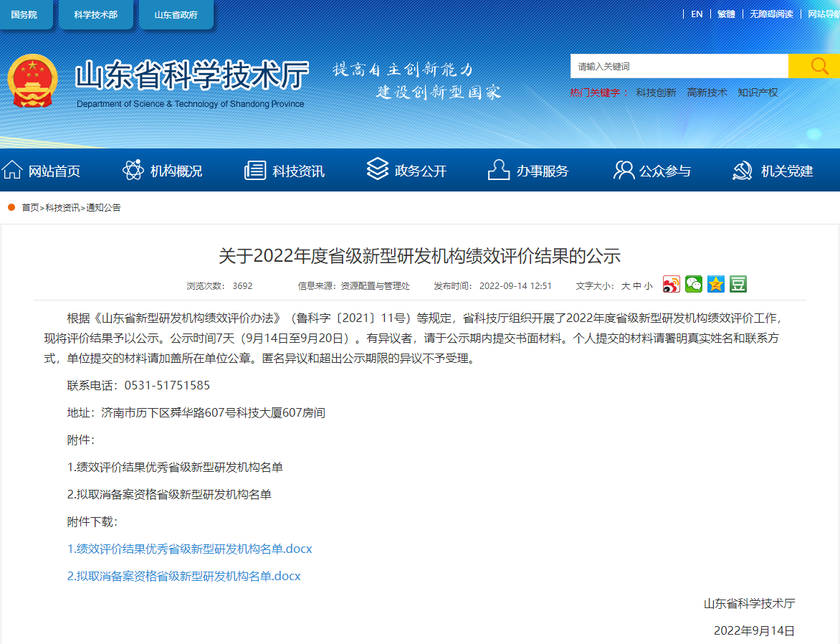Expand the 政务公开 navigation menu

pos(406,171)
